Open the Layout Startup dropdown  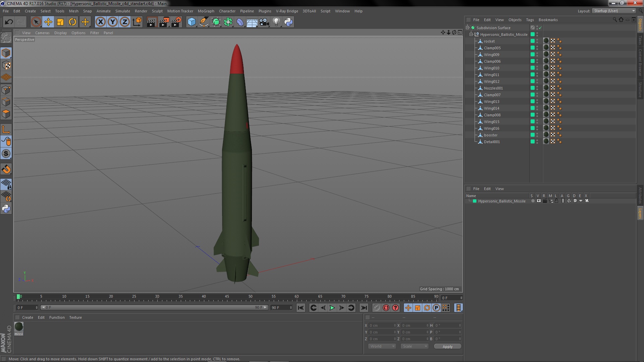point(614,11)
